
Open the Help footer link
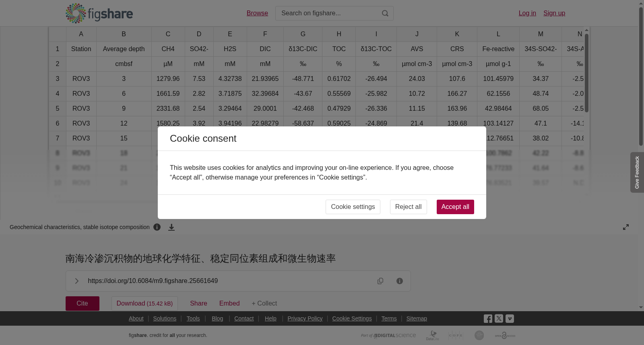[270, 318]
